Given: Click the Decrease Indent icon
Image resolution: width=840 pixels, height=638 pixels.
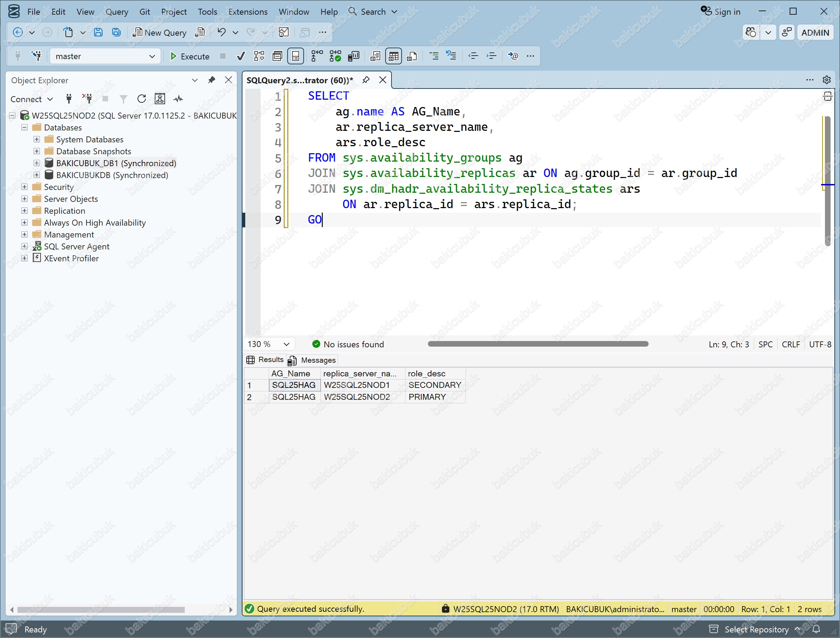Looking at the screenshot, I should 473,57.
